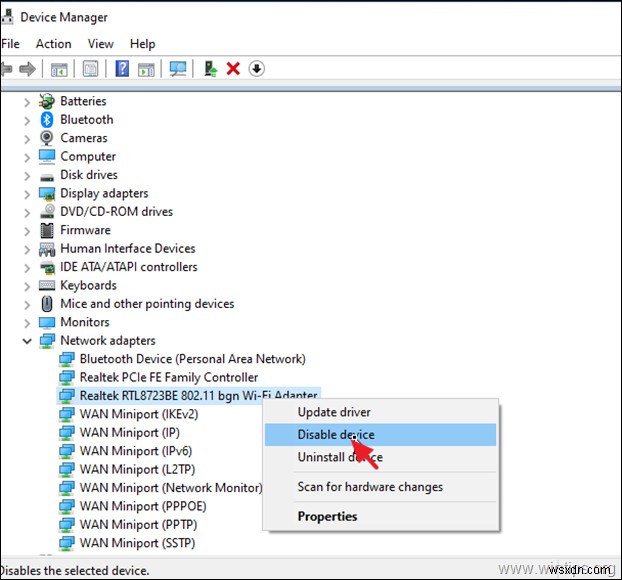Click the Disable device down-arrow icon
Viewport: 622px width, 580px height.
tap(257, 69)
